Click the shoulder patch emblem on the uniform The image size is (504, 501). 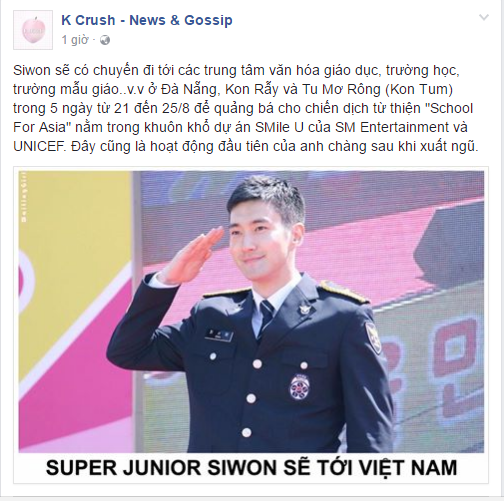click(x=373, y=337)
